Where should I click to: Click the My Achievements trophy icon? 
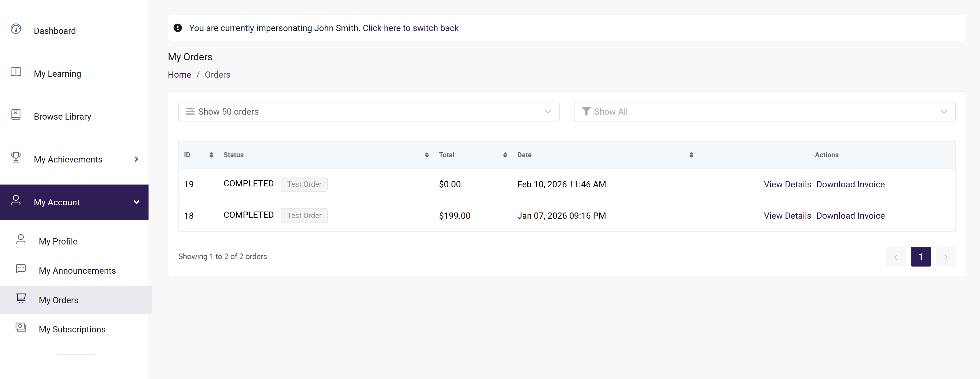point(16,157)
